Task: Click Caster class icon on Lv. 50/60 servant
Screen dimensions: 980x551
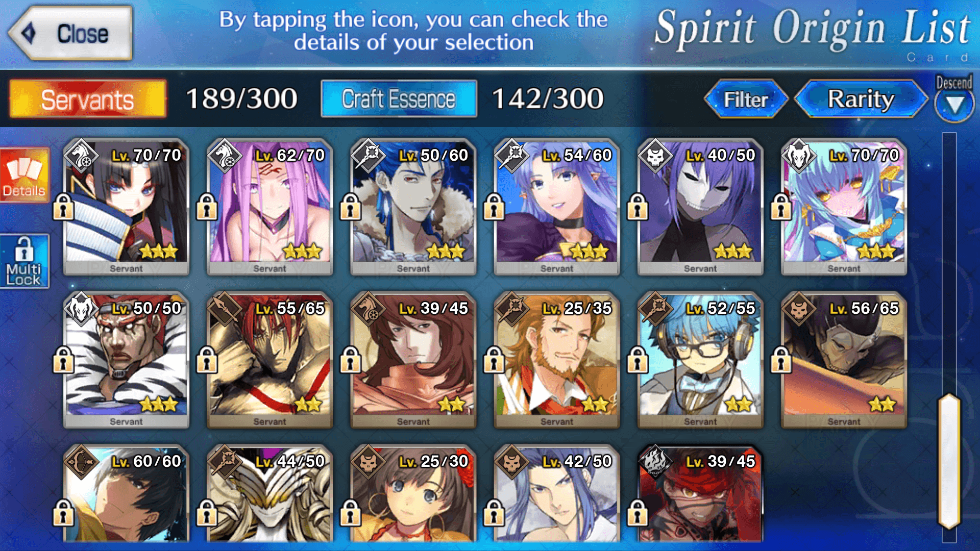Action: pos(367,155)
